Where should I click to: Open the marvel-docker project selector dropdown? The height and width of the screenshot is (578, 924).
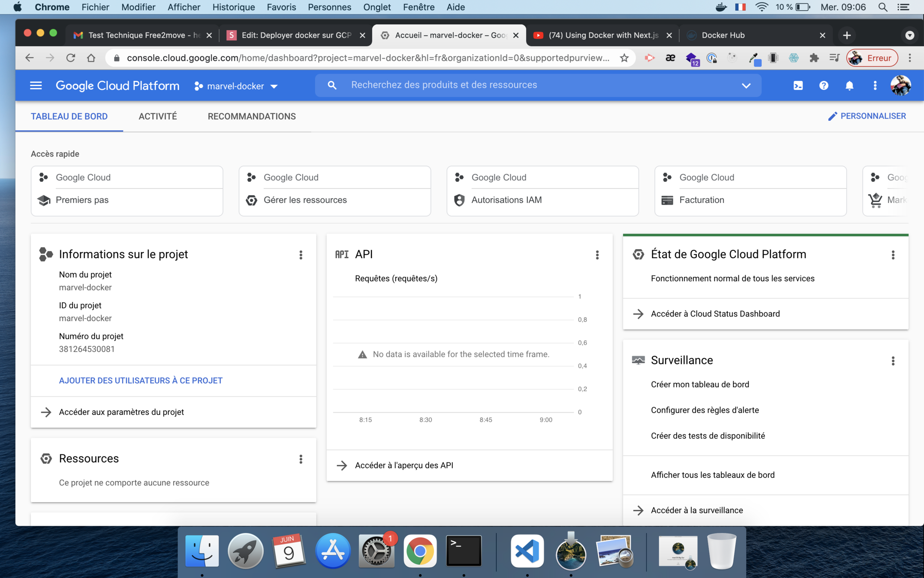[236, 86]
